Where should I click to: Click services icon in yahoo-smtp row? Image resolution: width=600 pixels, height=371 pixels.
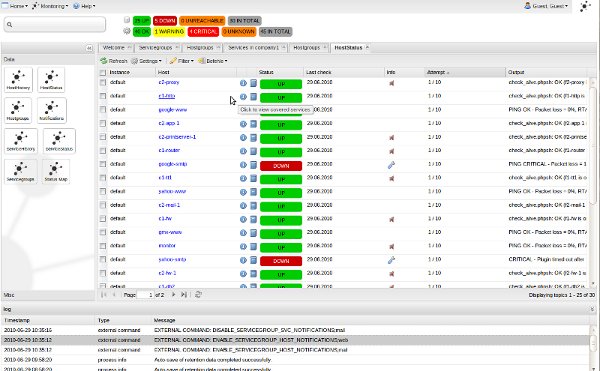253,260
